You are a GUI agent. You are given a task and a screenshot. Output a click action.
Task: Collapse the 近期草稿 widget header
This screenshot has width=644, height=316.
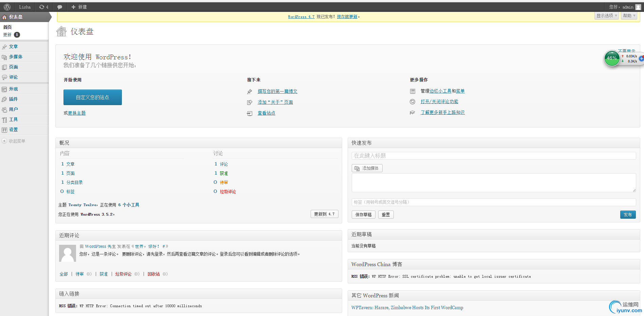pos(494,234)
